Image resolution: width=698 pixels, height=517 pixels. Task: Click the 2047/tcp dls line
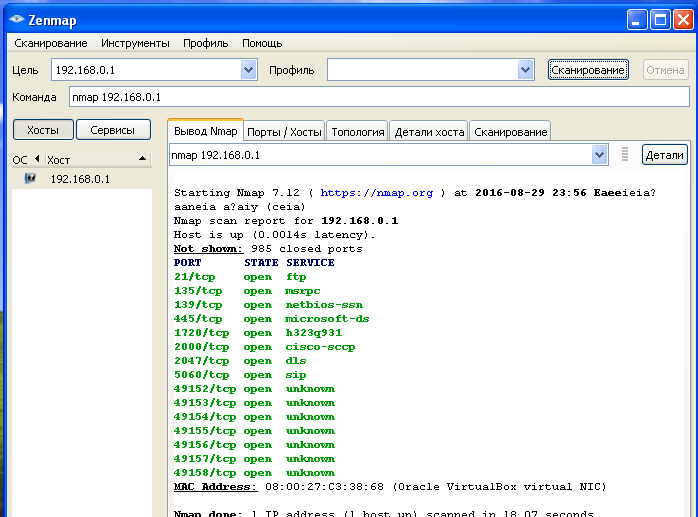(240, 361)
